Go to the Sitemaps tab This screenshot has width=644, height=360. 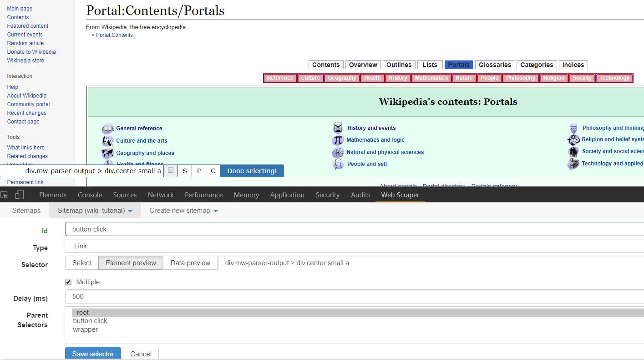click(26, 211)
